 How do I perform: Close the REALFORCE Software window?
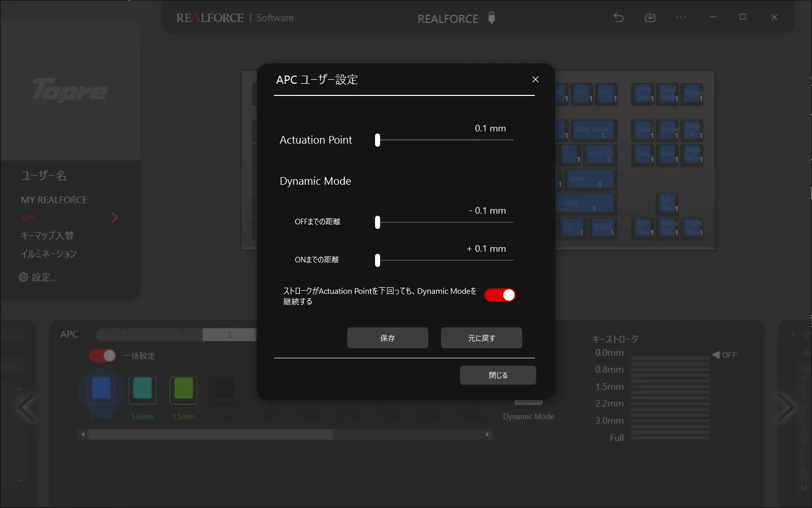774,17
